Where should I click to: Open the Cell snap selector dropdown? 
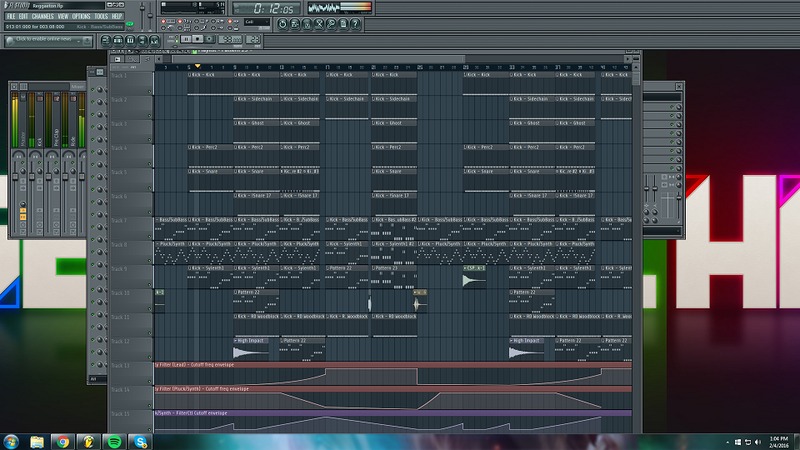pyautogui.click(x=256, y=22)
